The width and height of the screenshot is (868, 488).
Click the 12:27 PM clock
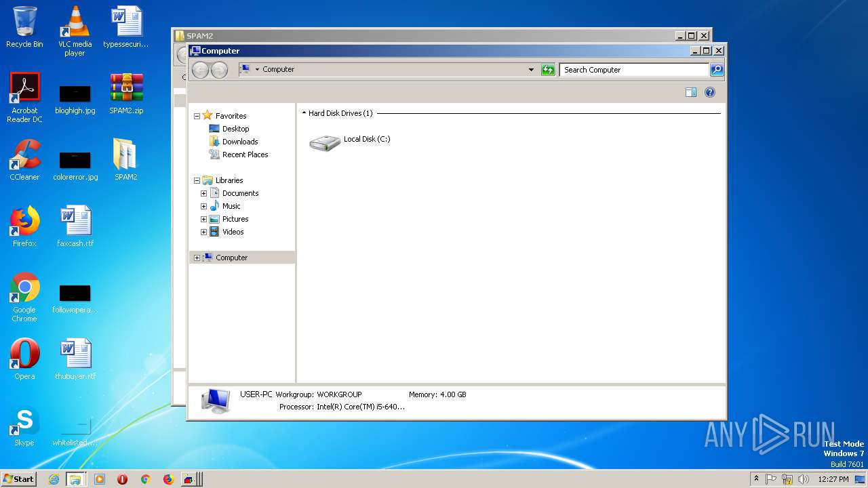[x=833, y=479]
